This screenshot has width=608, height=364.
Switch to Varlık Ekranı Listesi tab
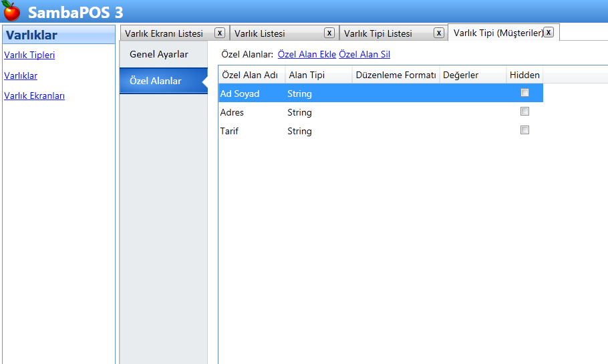[164, 33]
